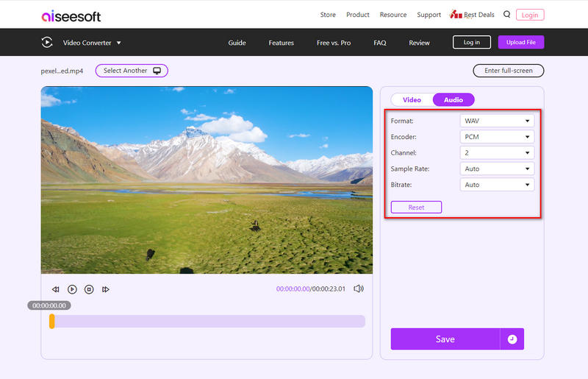Viewport: 588px width, 379px height.
Task: Switch to the Video settings tab
Action: point(412,99)
